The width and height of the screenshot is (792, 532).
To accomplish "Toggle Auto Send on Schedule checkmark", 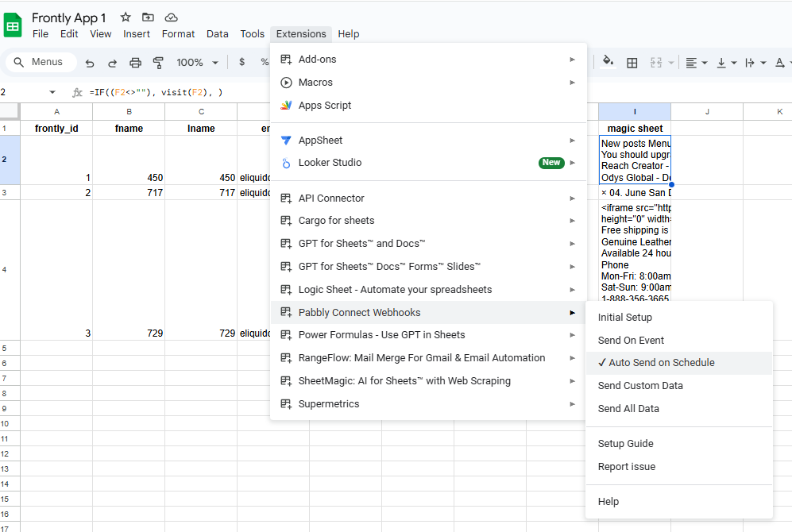I will coord(602,362).
